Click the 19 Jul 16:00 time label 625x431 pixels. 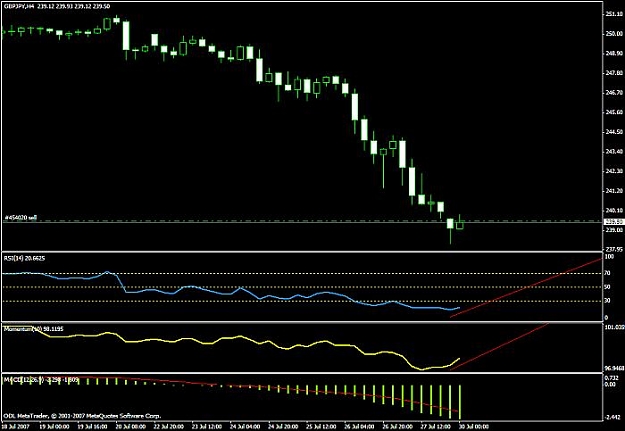[93, 426]
